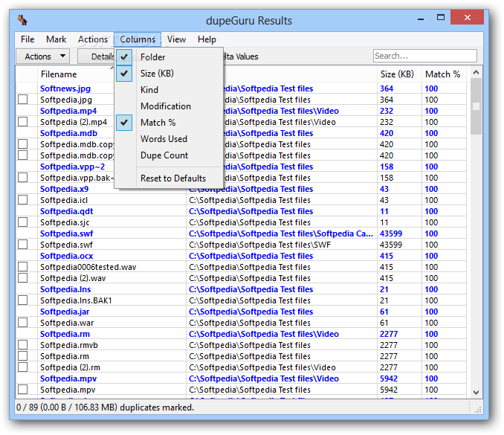Select the blue Softpedia.swf filename
The height and width of the screenshot is (435, 504).
pos(67,233)
